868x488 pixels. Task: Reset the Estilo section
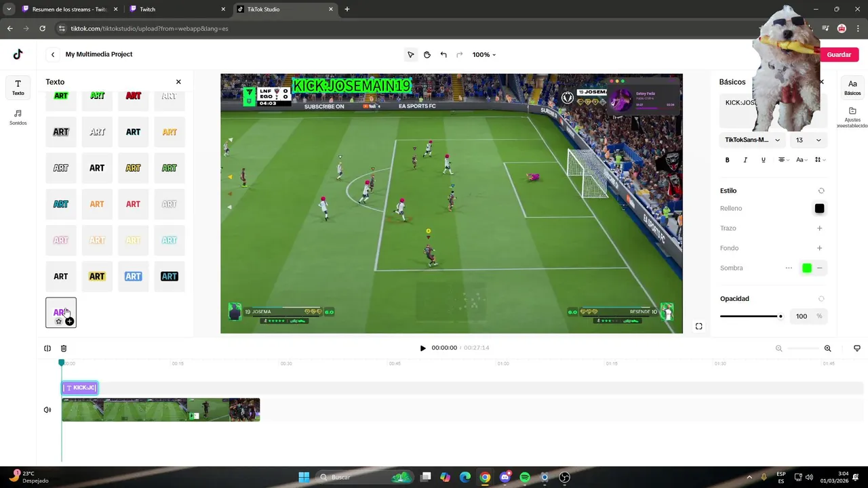821,190
